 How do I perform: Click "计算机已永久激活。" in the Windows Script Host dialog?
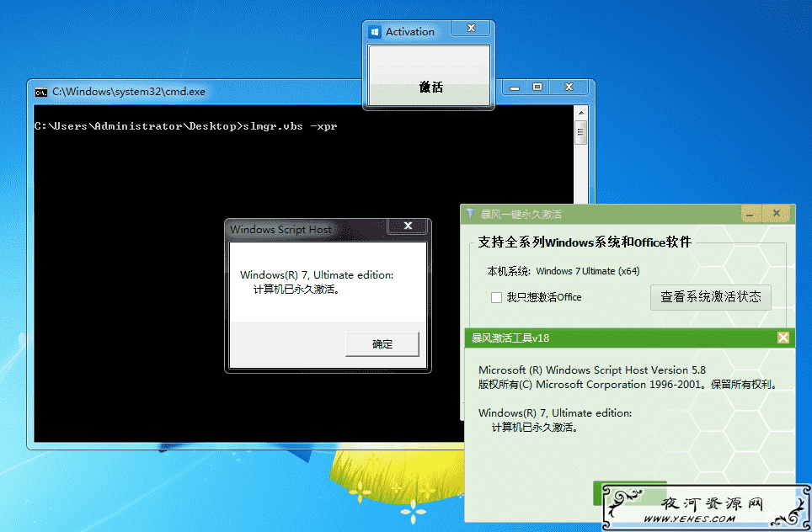(296, 290)
